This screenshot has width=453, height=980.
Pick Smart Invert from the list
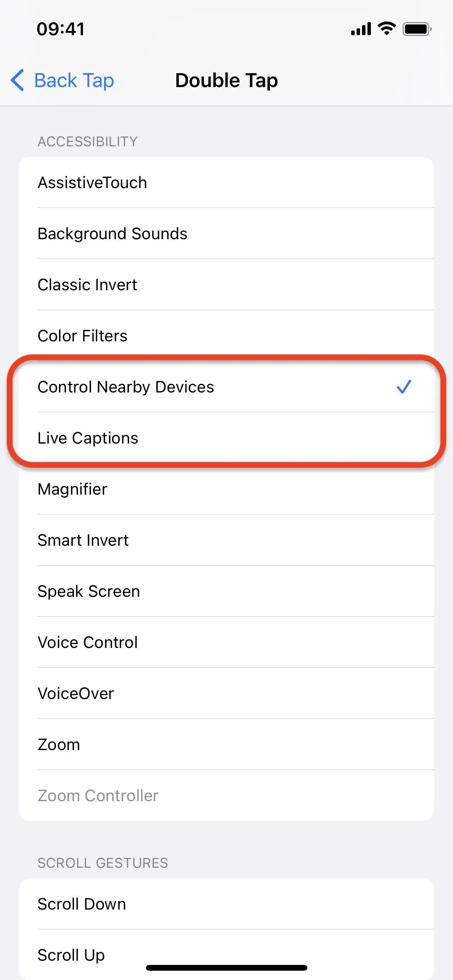click(226, 540)
